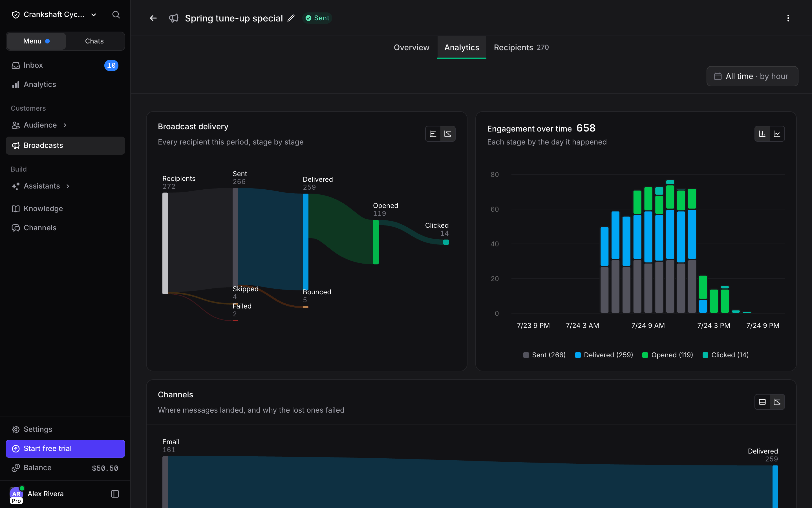Click the blue Delivered 259 flow node
812x508 pixels.
coord(306,242)
